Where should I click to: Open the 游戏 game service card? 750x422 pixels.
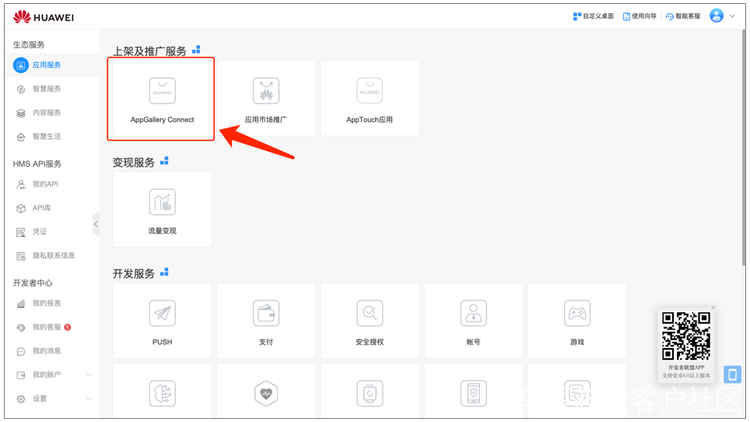[577, 321]
